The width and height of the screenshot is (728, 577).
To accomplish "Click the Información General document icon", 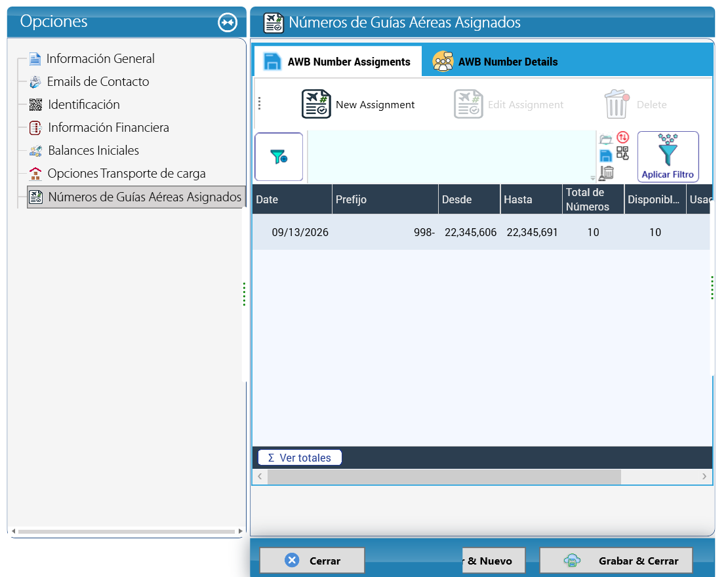I will [x=35, y=59].
